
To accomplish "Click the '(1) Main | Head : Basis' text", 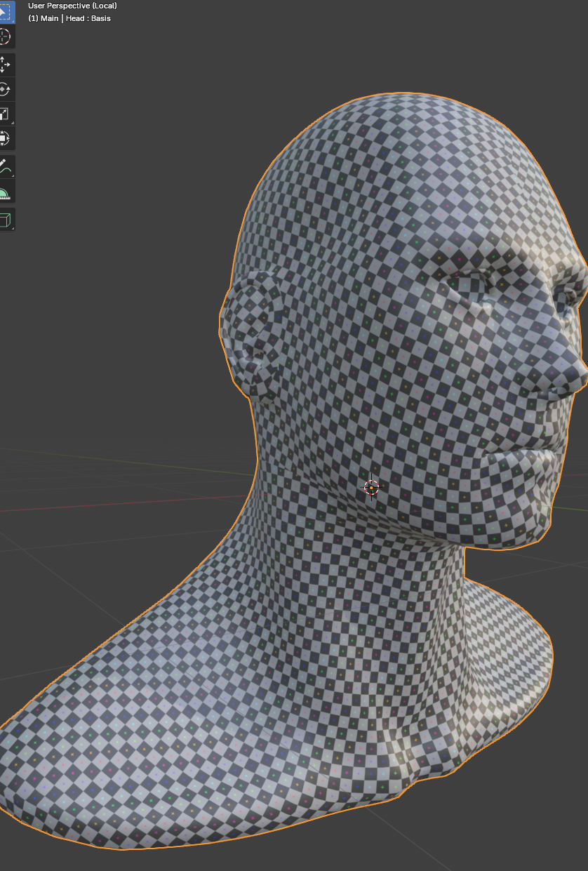I will pos(69,18).
